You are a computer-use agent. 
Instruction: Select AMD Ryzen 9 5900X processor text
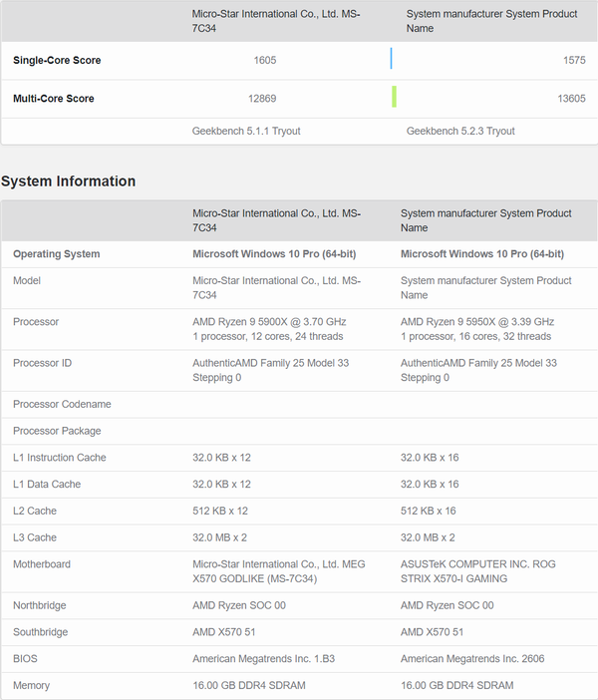point(269,322)
